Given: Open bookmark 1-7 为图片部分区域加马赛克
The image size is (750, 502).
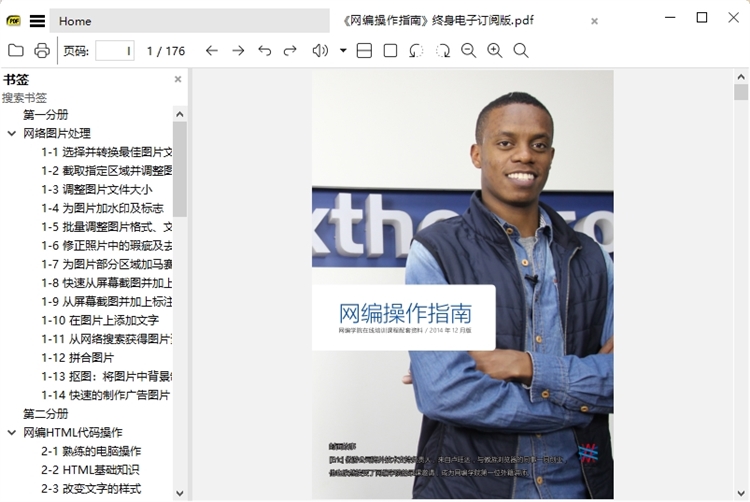Looking at the screenshot, I should (x=106, y=264).
